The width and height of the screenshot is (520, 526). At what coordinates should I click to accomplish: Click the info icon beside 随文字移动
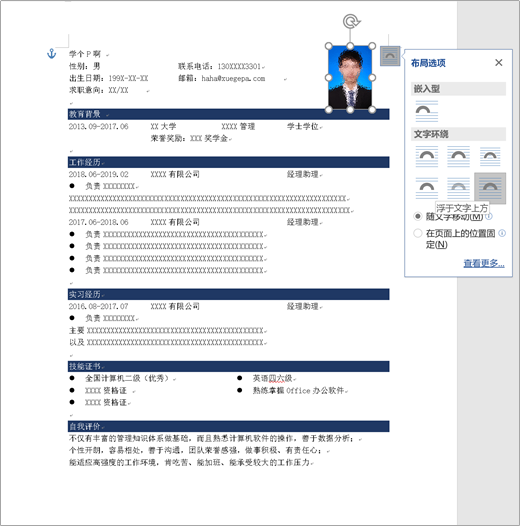pyautogui.click(x=489, y=216)
